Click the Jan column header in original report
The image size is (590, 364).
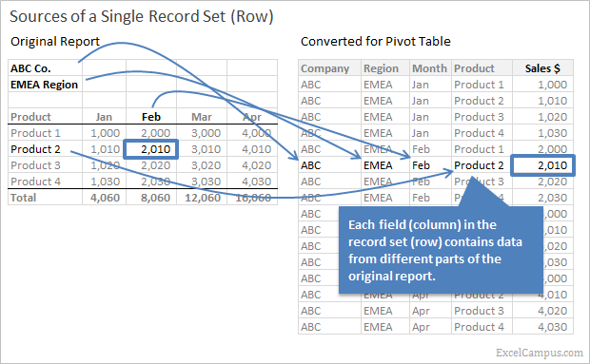click(104, 117)
